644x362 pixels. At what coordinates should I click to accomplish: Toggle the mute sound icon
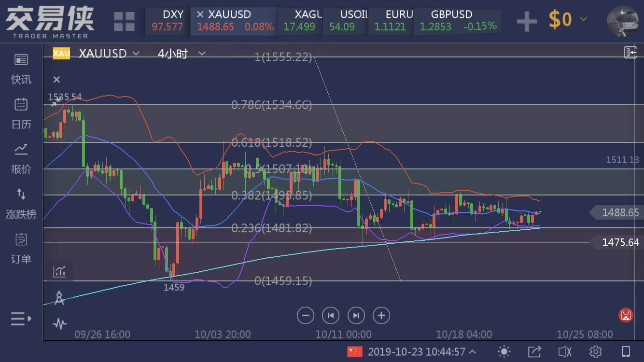click(565, 351)
